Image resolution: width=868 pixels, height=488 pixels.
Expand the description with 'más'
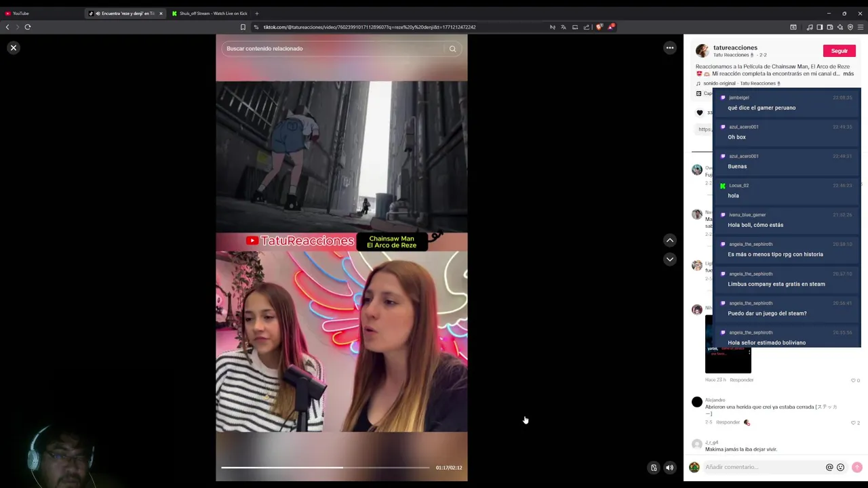(x=848, y=73)
